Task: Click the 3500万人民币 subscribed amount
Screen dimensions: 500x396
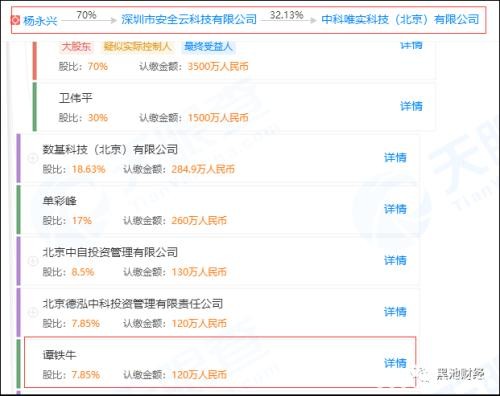Action: tap(218, 66)
